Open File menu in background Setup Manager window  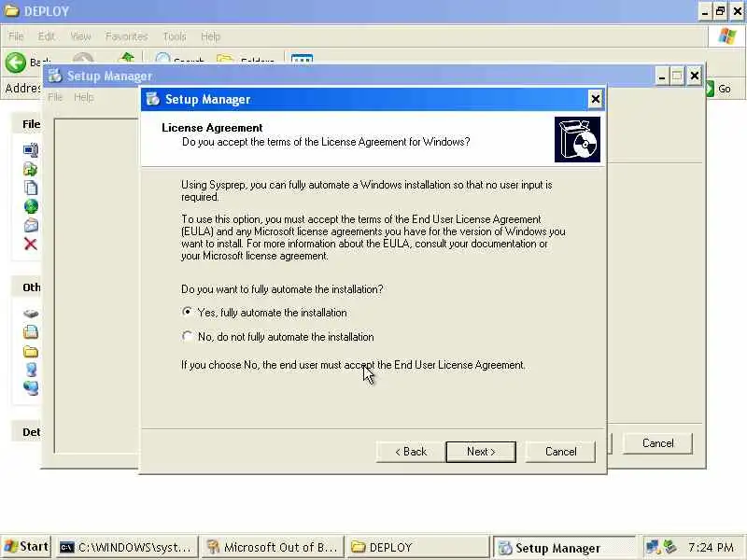tap(55, 97)
